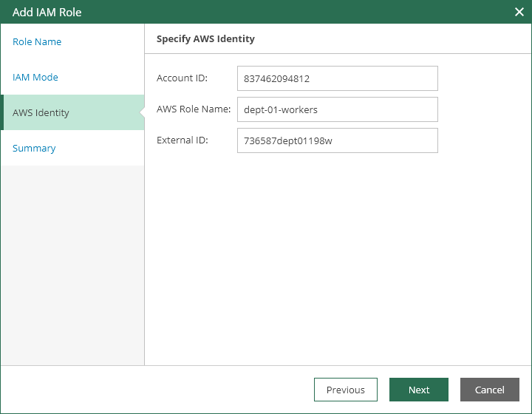Go to the IAM Mode step

35,78
